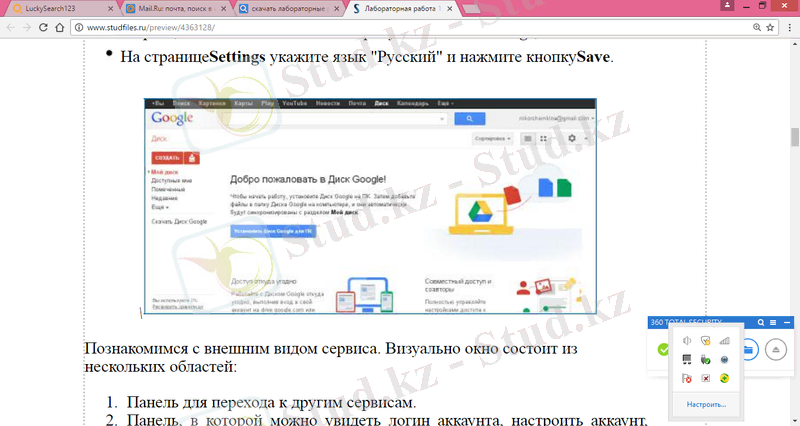Click the tray icon with red X
The height and width of the screenshot is (426, 800).
click(x=706, y=379)
